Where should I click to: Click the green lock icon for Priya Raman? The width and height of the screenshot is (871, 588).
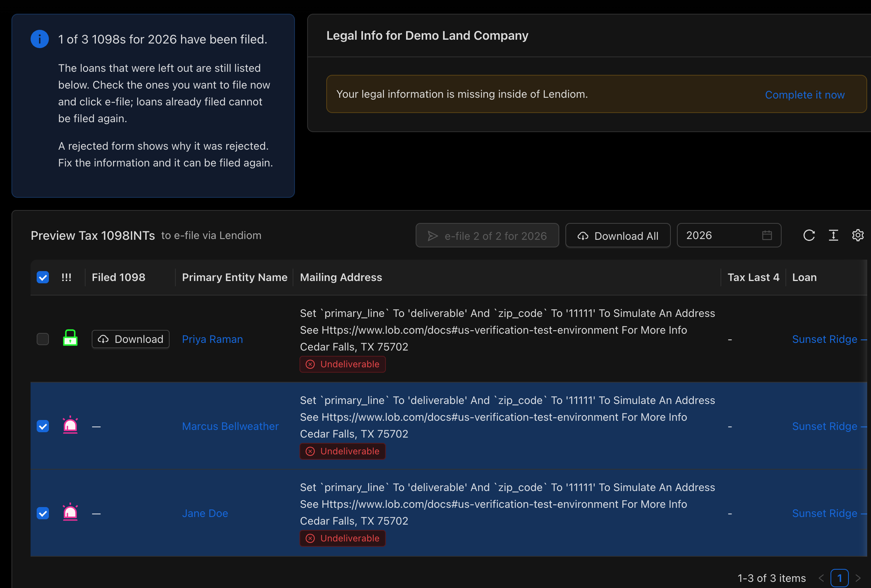(x=70, y=338)
